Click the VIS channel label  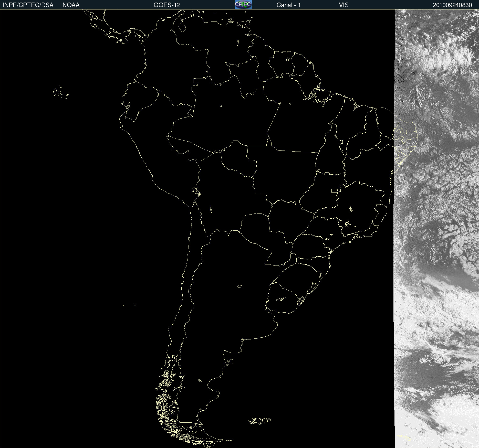pyautogui.click(x=344, y=5)
